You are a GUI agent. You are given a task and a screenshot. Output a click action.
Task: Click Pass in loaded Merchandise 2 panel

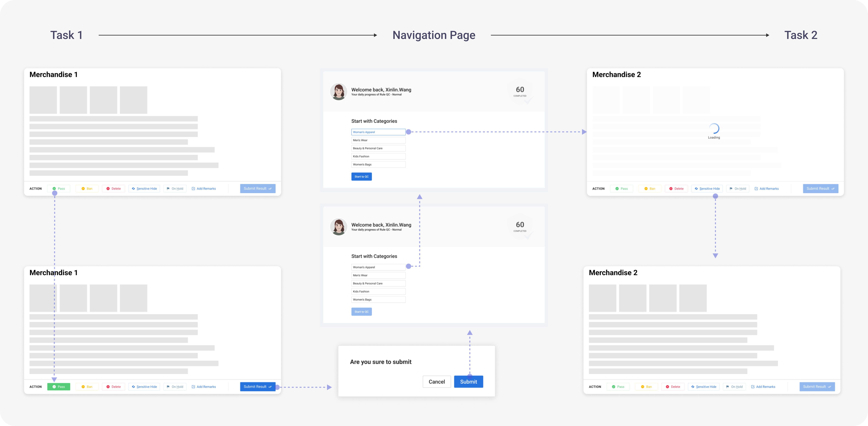click(618, 387)
